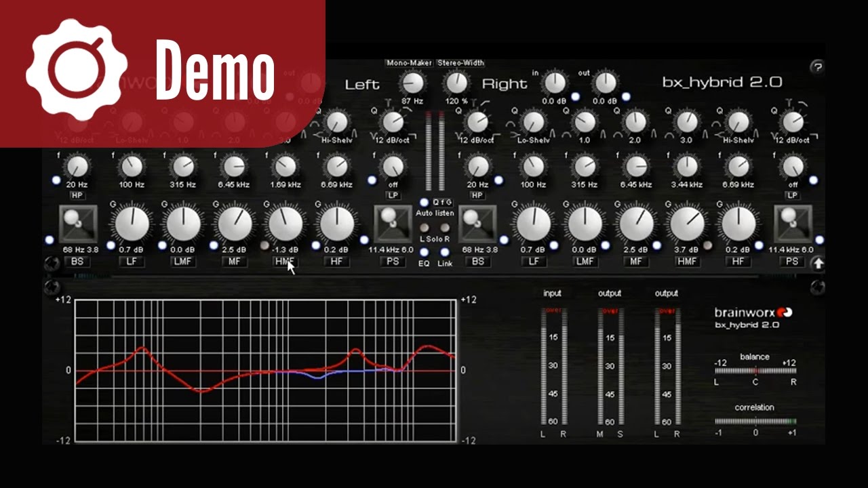Click the right Lo-Shelv Q knob

click(x=534, y=122)
